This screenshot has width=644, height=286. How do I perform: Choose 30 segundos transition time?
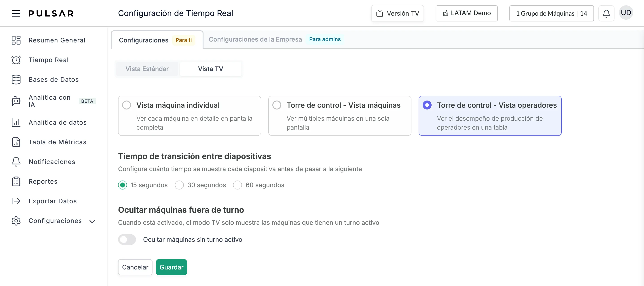[x=179, y=185]
